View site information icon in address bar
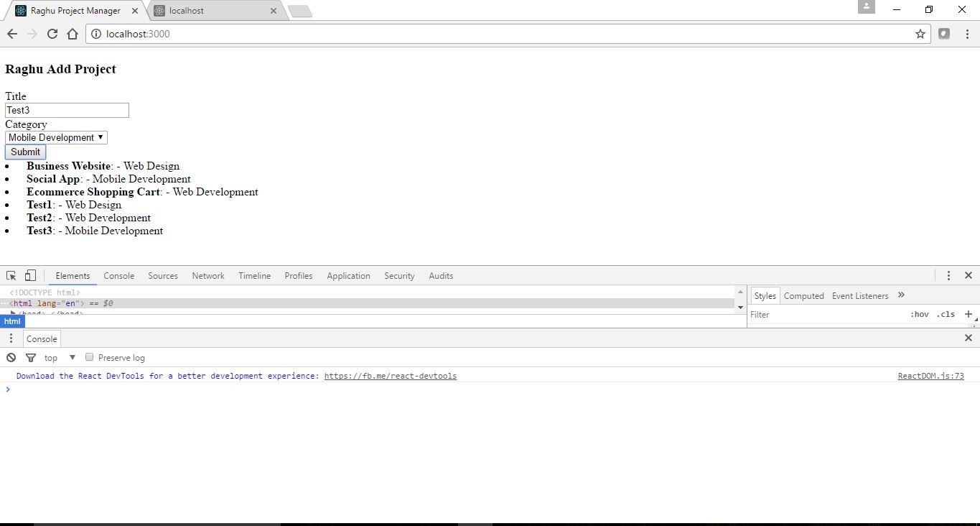The height and width of the screenshot is (526, 980). [96, 34]
